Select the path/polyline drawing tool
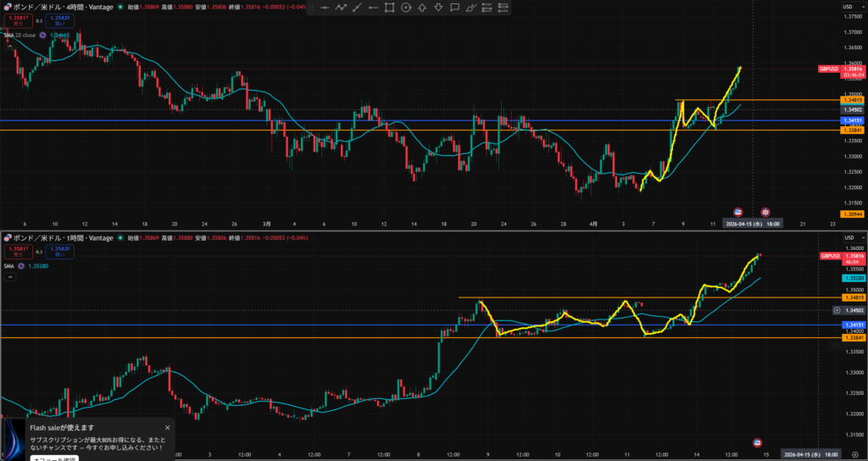This screenshot has height=461, width=868. pos(341,8)
